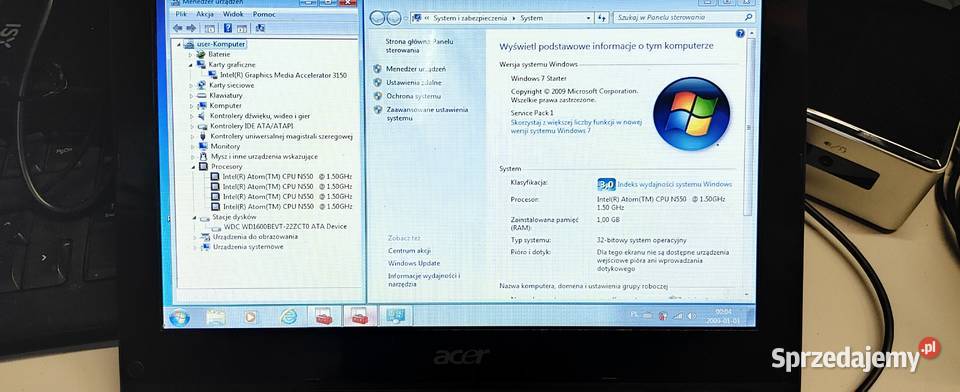Image resolution: width=960 pixels, height=392 pixels.
Task: Select WDC WD1600BEVT-22ZCT0 ATA Device
Action: 285,227
